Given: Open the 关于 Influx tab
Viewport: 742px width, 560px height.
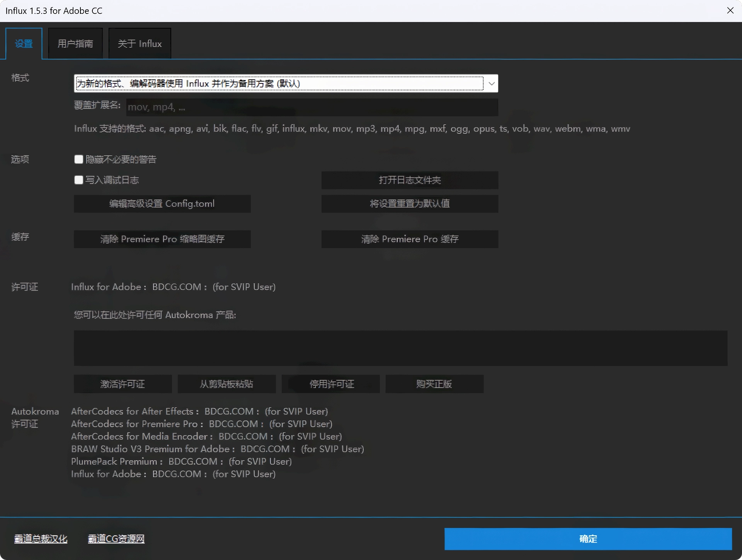Looking at the screenshot, I should point(140,44).
